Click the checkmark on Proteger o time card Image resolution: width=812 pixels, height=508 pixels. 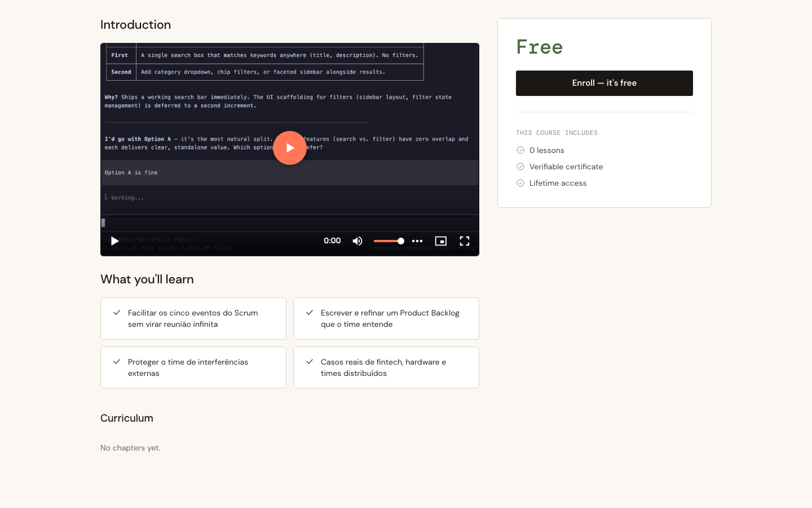[117, 362]
